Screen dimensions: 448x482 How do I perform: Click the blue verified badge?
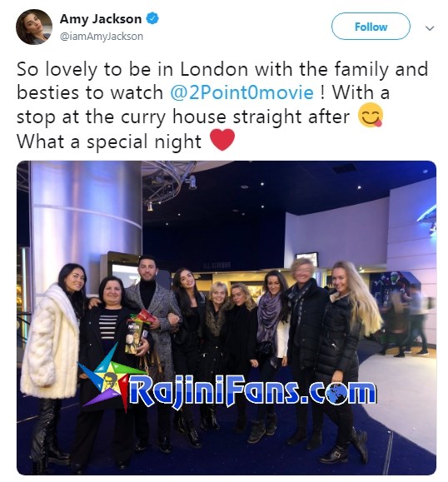tap(152, 18)
